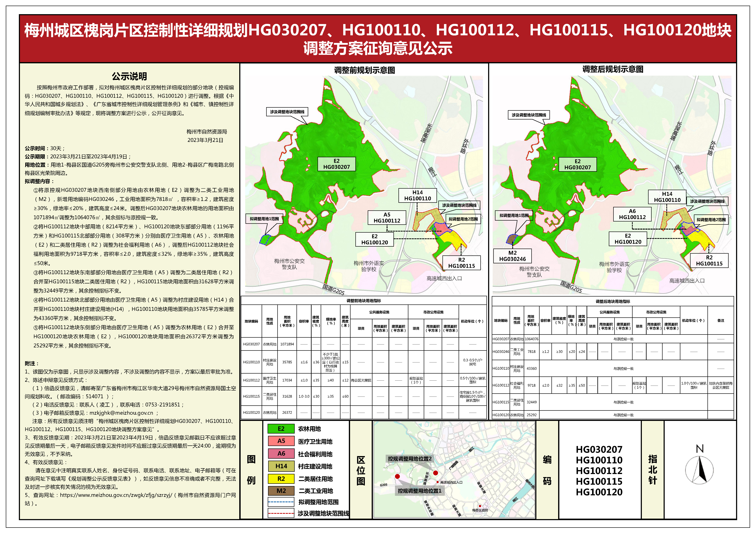The height and width of the screenshot is (534, 756).
Task: Click the M2 HG030246 parcel label
Action: (x=512, y=256)
